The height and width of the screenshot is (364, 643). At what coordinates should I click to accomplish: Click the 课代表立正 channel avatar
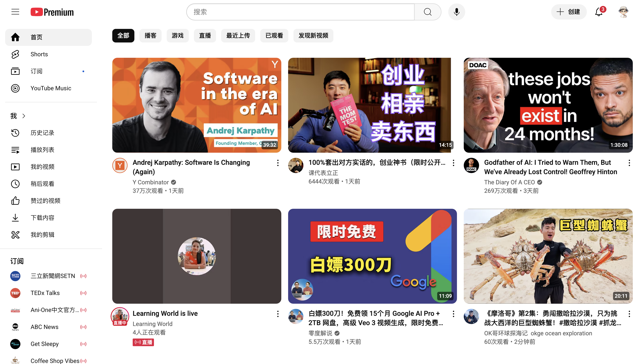point(296,165)
